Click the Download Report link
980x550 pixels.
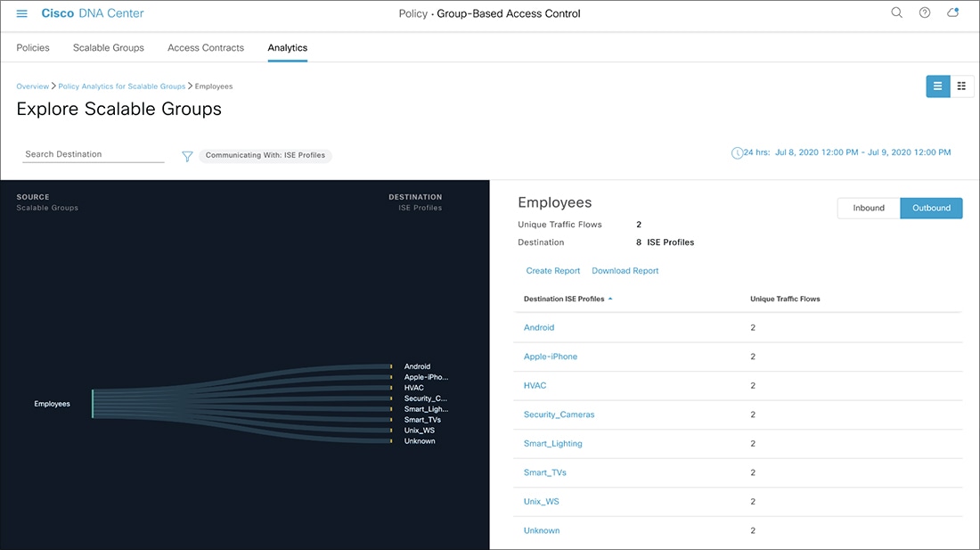pos(625,271)
